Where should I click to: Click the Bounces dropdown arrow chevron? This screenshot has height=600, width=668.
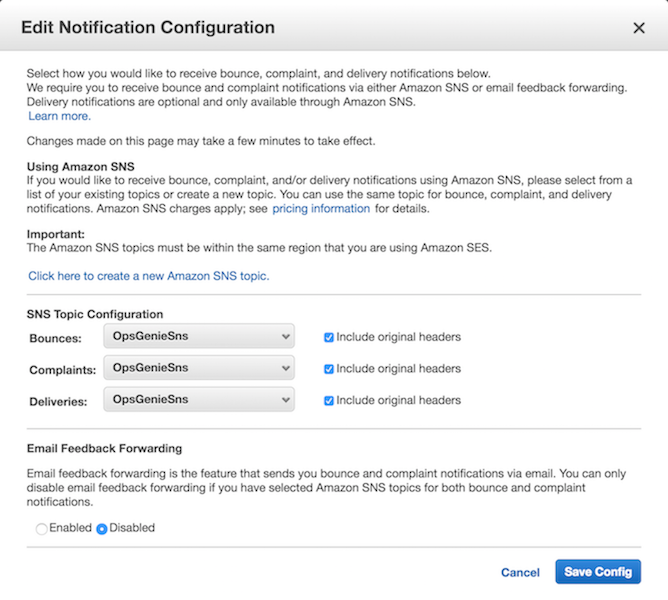click(284, 336)
